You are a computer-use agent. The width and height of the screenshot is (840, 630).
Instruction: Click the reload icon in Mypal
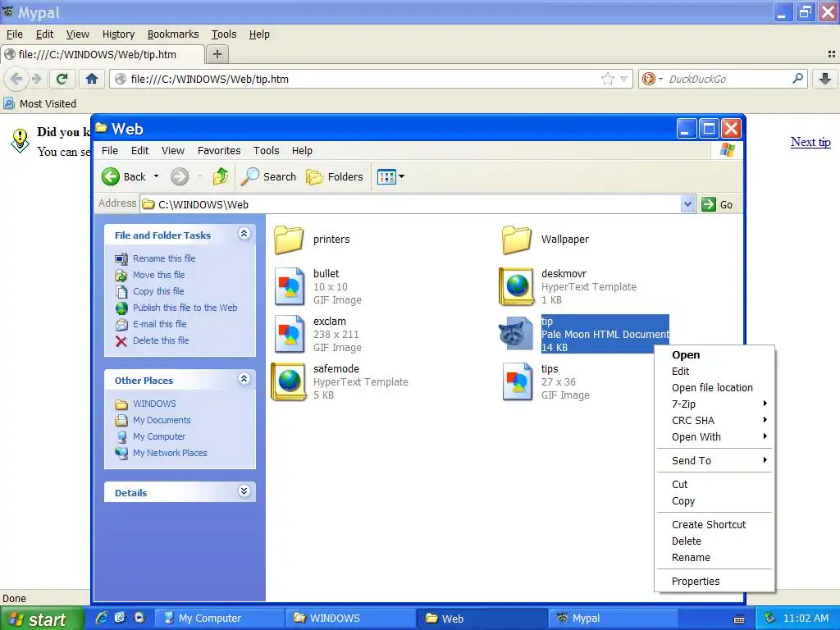tap(62, 80)
